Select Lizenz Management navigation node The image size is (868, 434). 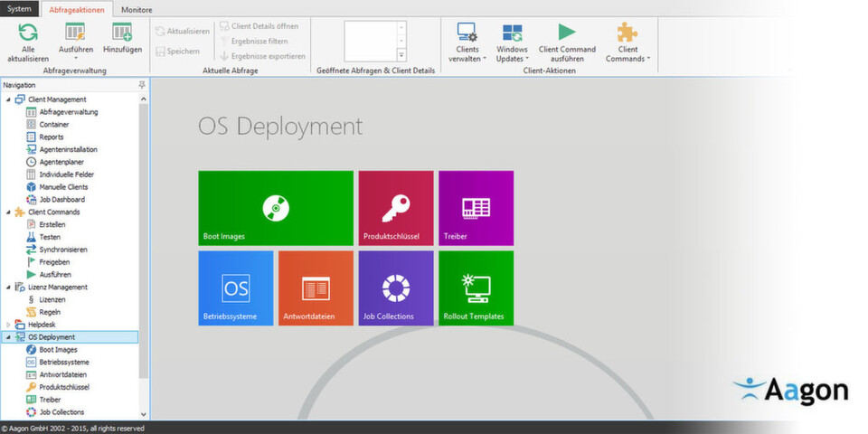tap(58, 288)
